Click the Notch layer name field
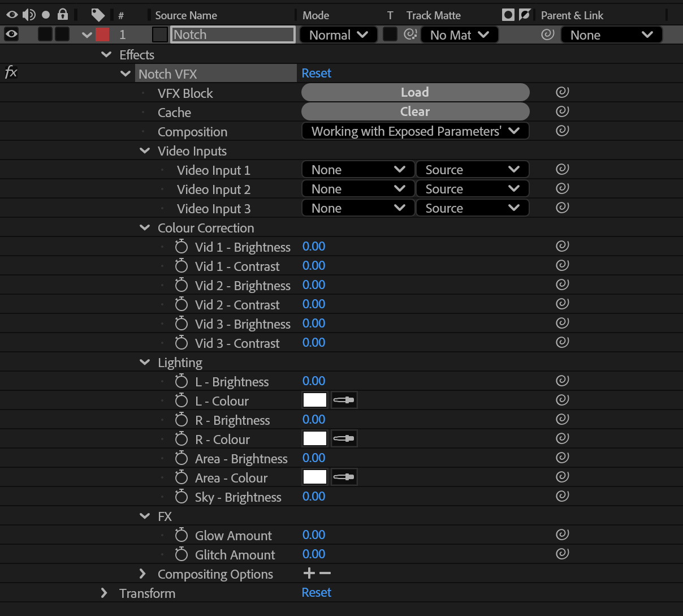This screenshot has width=683, height=616. [233, 35]
